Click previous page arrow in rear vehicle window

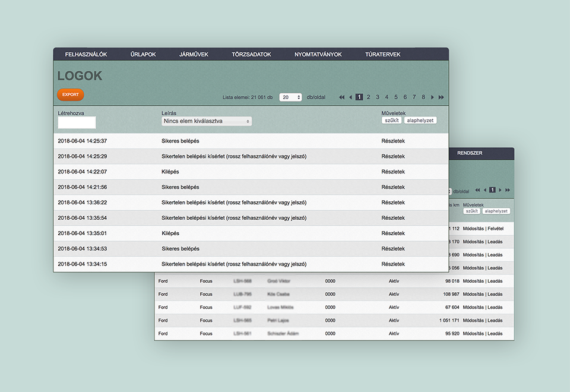click(484, 190)
